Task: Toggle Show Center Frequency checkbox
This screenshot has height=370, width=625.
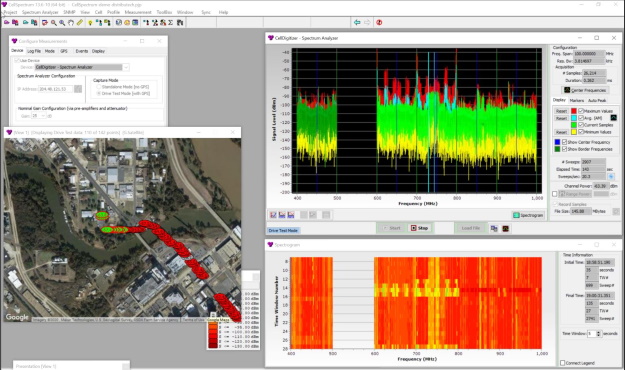Action: (564, 142)
